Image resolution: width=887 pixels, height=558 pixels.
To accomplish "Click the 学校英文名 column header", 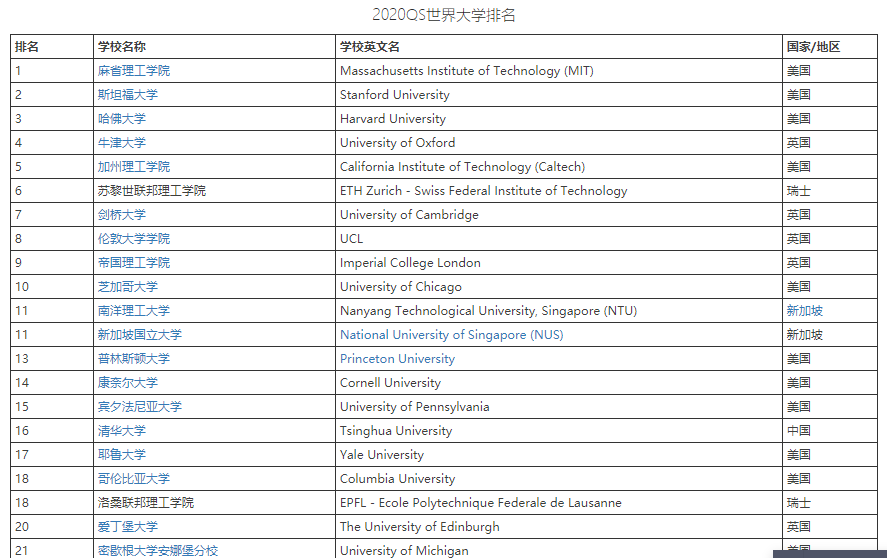I will click(x=559, y=46).
